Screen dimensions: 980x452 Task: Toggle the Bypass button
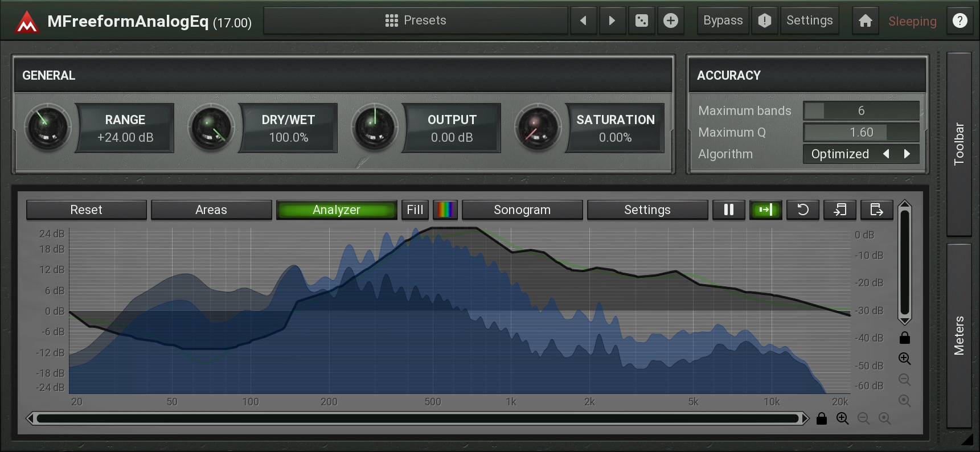pyautogui.click(x=723, y=21)
